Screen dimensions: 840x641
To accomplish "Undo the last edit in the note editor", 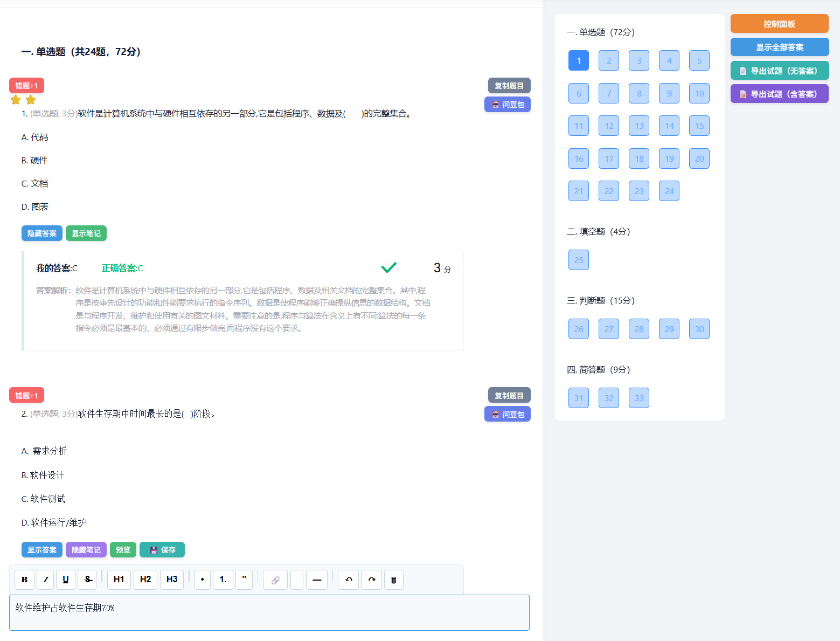I will click(x=348, y=580).
